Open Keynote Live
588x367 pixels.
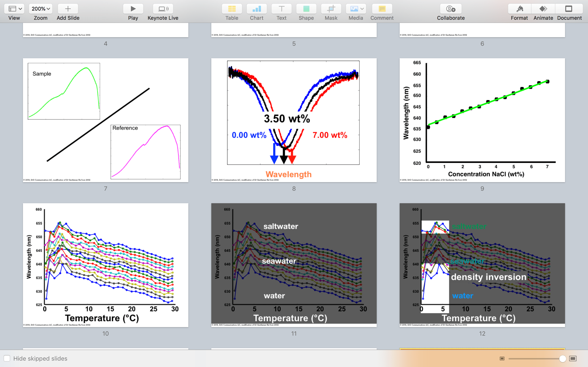click(163, 9)
